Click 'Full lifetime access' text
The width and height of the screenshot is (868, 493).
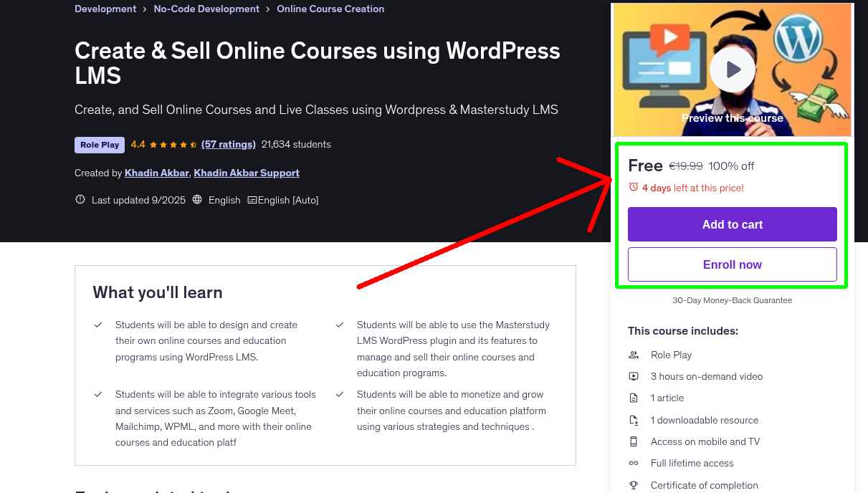tap(692, 463)
